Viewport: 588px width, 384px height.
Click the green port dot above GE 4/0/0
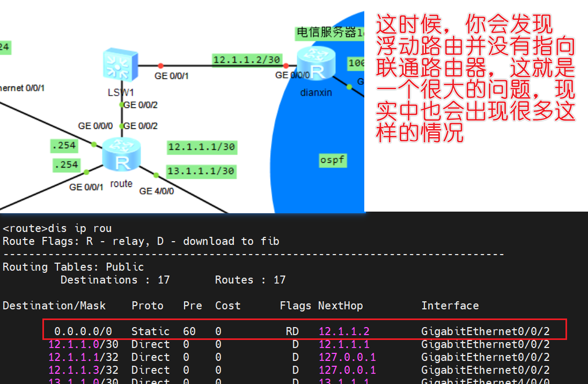[x=156, y=175]
